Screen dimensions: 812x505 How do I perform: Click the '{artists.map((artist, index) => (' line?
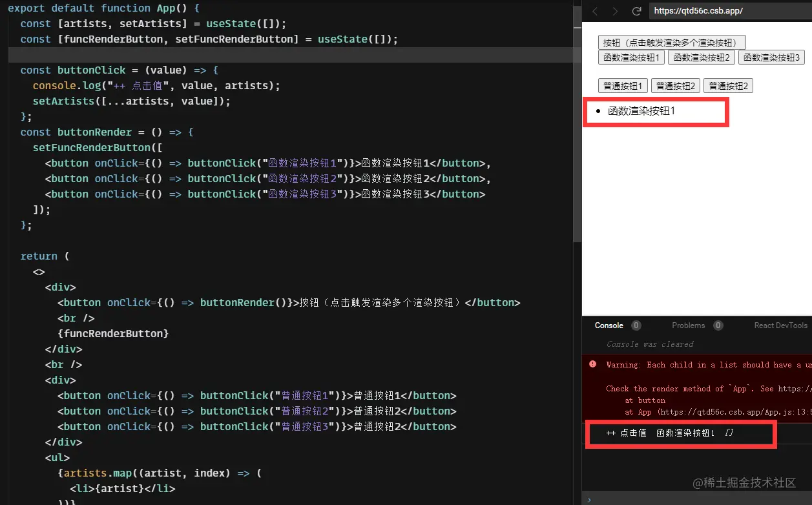[x=159, y=473]
